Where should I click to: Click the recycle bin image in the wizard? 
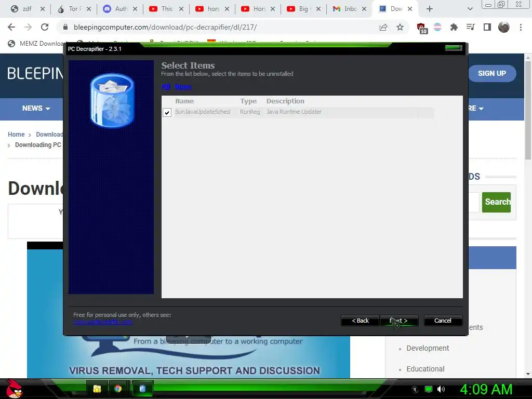pos(112,101)
